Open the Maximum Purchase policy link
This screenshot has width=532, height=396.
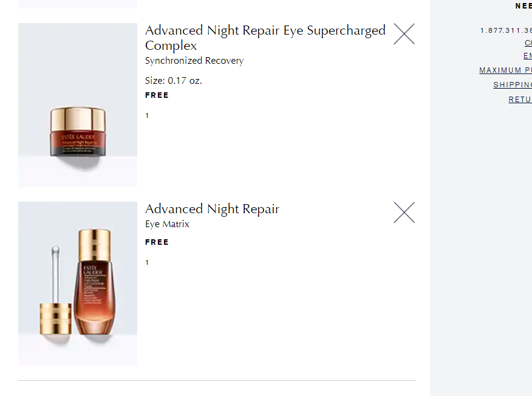(x=505, y=70)
